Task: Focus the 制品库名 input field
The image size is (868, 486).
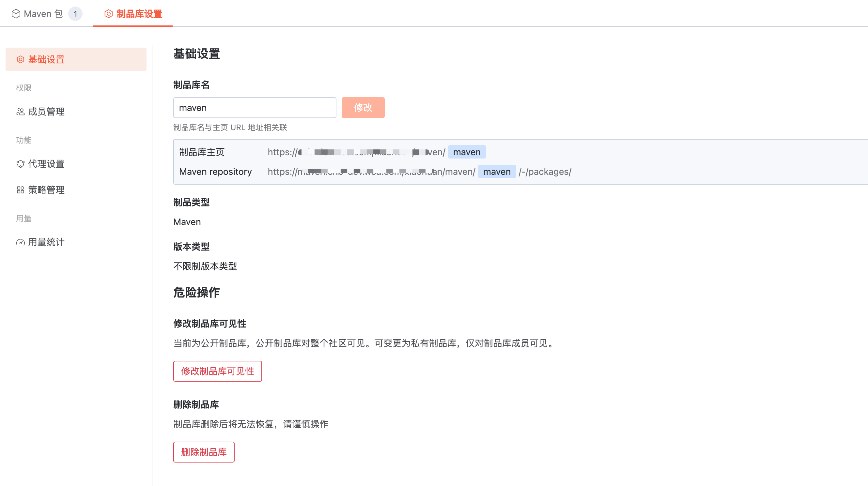Action: click(x=255, y=108)
